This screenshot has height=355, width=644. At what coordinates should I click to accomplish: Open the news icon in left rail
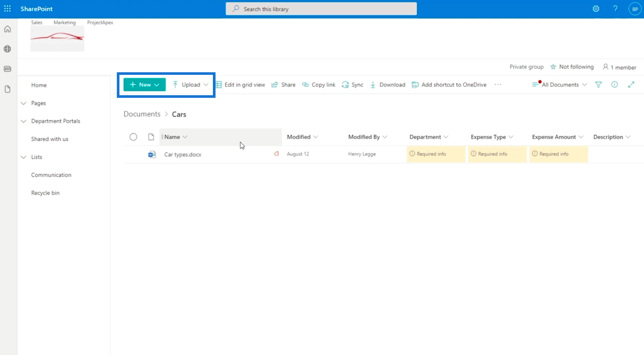point(7,69)
